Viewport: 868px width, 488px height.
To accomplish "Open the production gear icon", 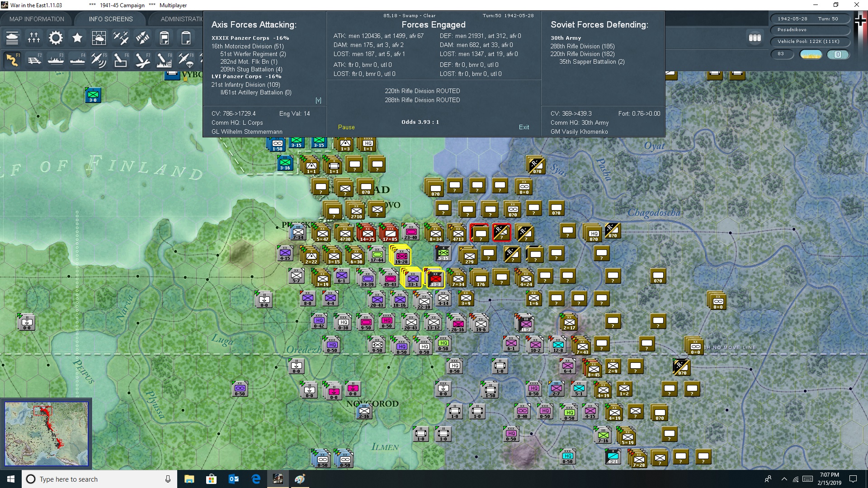I will [56, 38].
